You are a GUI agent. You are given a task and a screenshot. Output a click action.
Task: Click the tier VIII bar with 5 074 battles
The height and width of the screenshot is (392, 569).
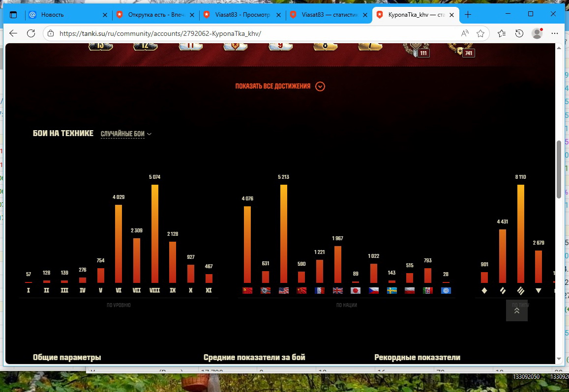coord(154,234)
